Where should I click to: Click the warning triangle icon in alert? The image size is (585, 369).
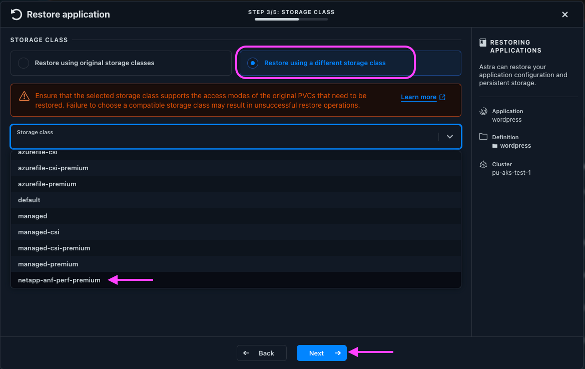tap(24, 96)
